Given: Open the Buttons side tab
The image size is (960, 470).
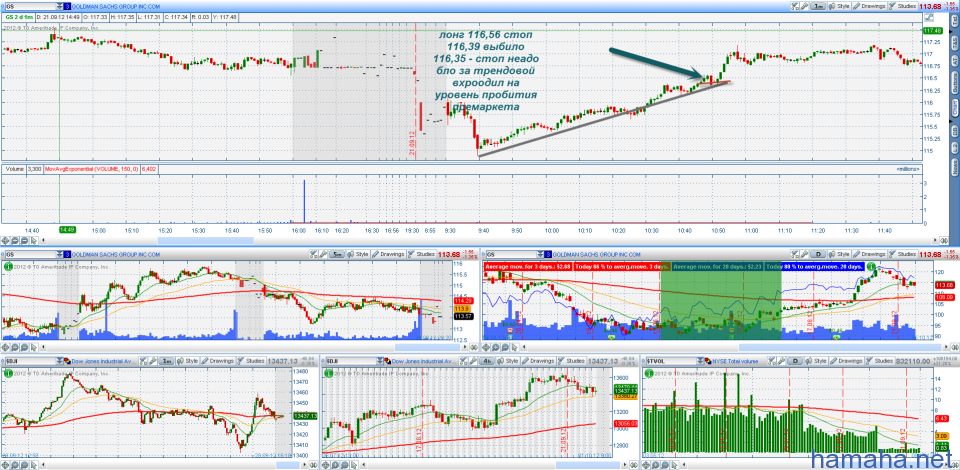Looking at the screenshot, I should pyautogui.click(x=954, y=85).
